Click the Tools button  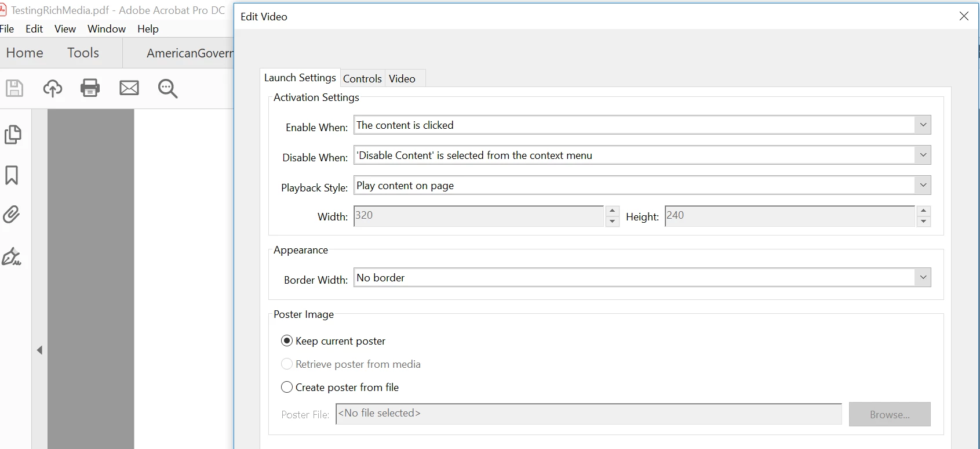[83, 53]
